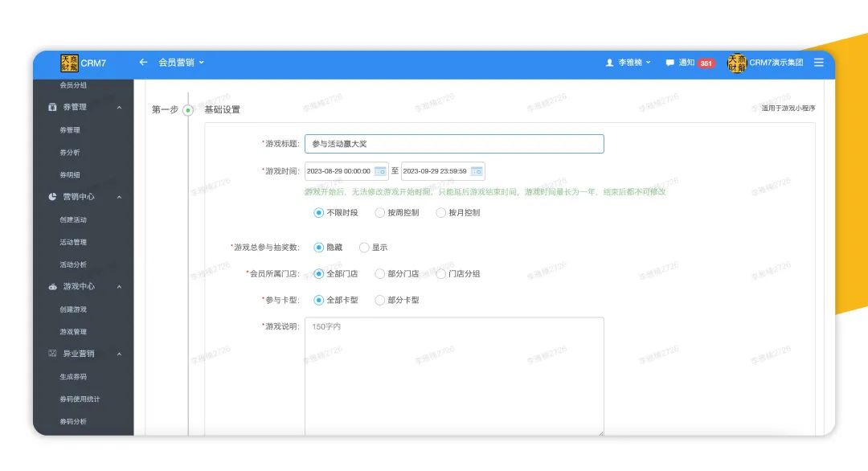Collapse the 游戏中心 section chevron
This screenshot has height=471, width=868.
click(x=119, y=287)
